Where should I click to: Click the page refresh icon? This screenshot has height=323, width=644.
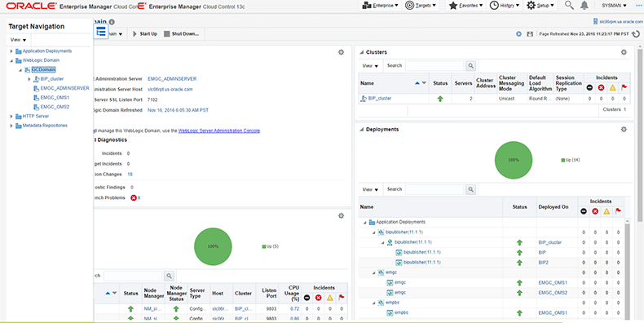[x=636, y=34]
